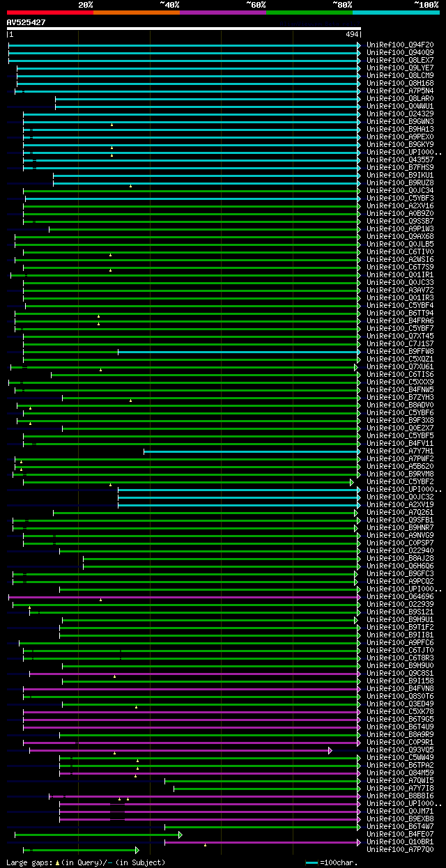Select the UniRef100_B9IKU1 label

(x=400, y=175)
